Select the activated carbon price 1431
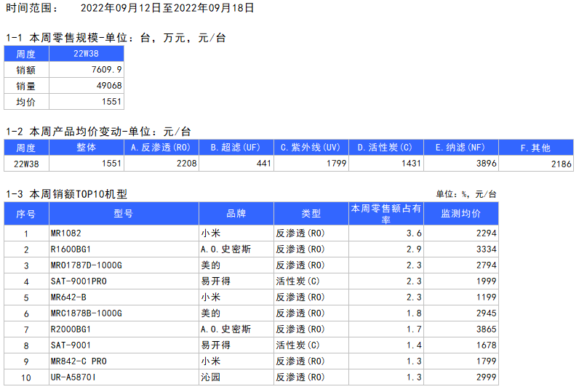The image size is (579, 392). [x=412, y=163]
